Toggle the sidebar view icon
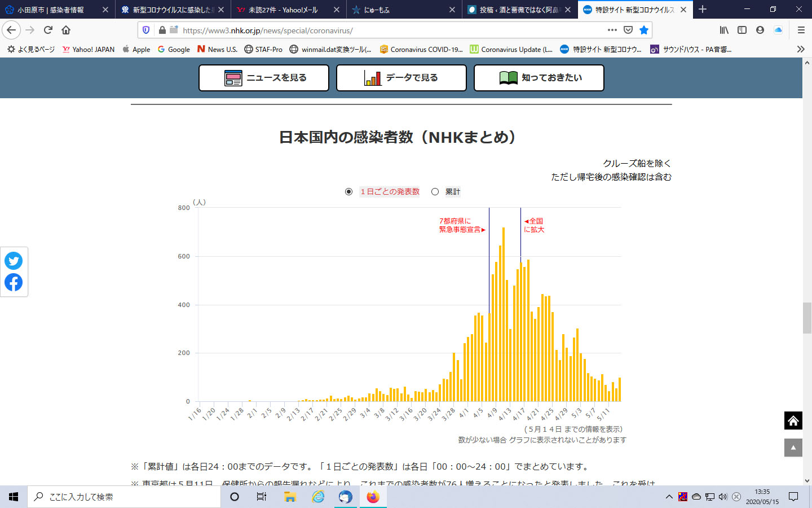 pos(742,30)
